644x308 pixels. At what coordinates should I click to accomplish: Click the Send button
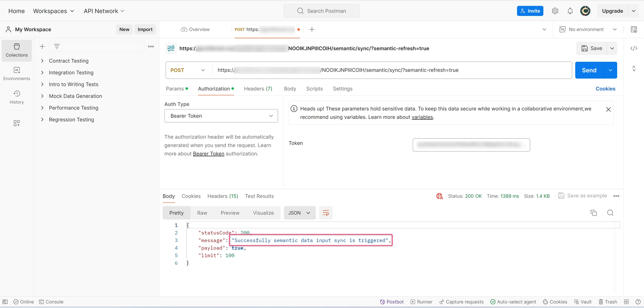(x=589, y=70)
